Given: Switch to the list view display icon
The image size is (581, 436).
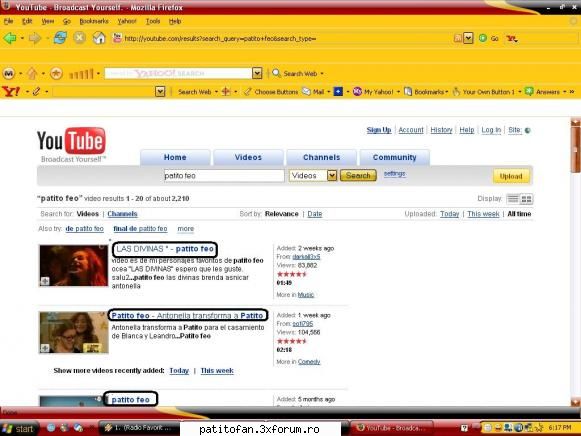Looking at the screenshot, I should (x=513, y=199).
